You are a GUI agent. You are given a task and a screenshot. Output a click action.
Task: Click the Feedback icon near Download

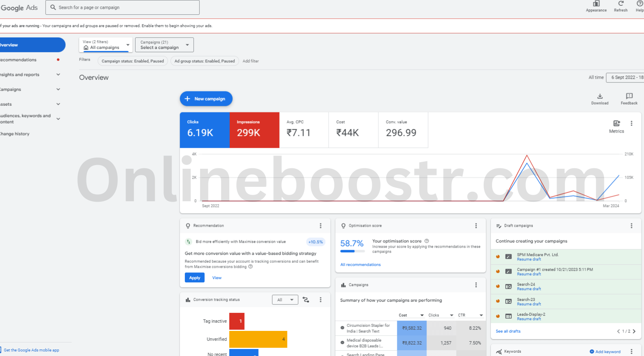click(x=628, y=96)
